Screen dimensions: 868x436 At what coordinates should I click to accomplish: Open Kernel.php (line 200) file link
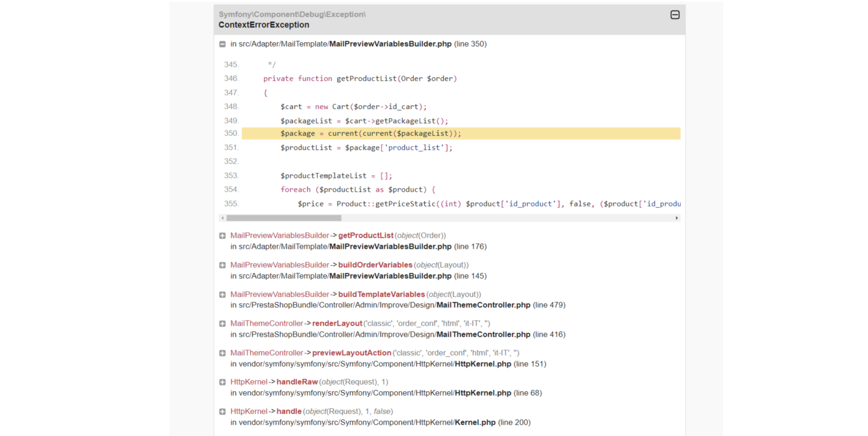pyautogui.click(x=475, y=423)
